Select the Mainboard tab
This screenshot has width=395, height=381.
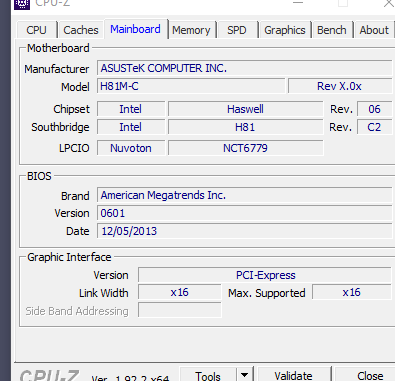point(135,29)
